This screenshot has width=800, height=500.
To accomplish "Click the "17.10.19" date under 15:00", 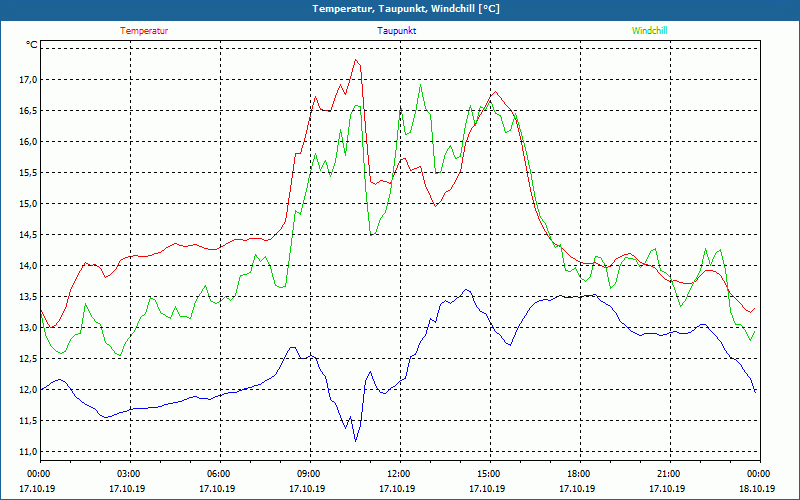I will point(488,489).
